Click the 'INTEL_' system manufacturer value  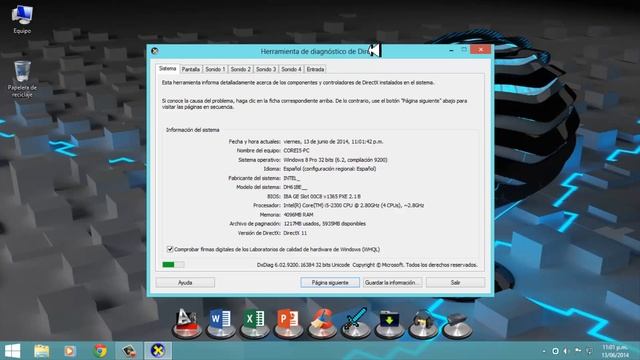(291, 178)
